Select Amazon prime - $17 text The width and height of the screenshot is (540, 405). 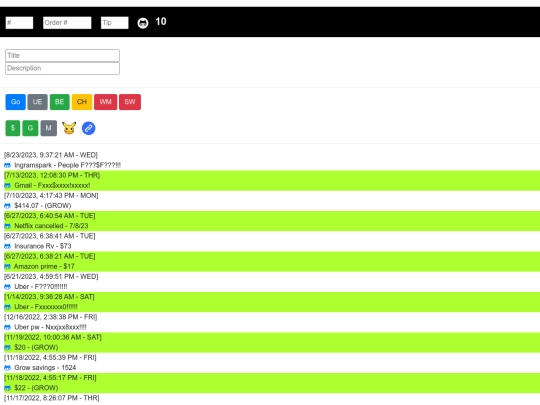coord(44,267)
